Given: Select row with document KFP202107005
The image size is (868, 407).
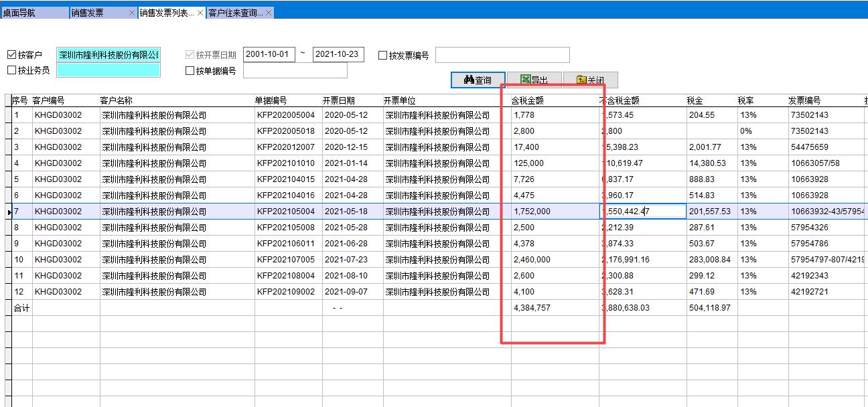Looking at the screenshot, I should click(285, 260).
